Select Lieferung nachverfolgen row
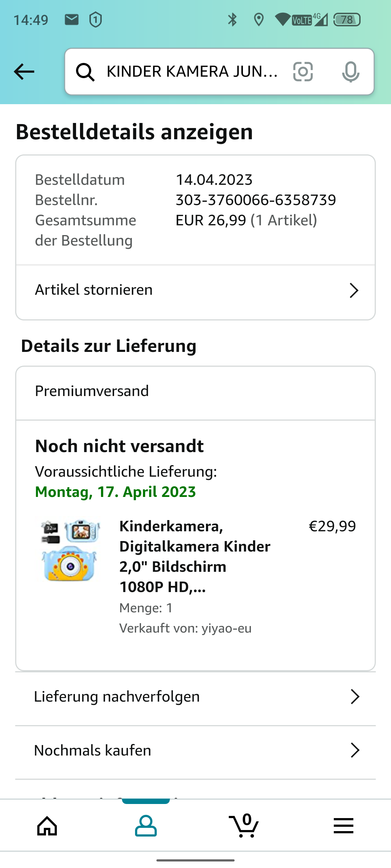The height and width of the screenshot is (868, 391). (x=117, y=697)
